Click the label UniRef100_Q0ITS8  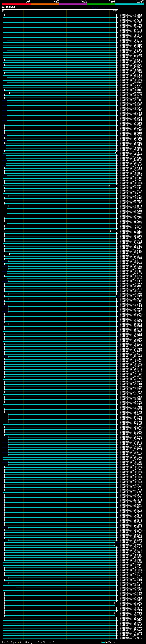(x=131, y=42)
